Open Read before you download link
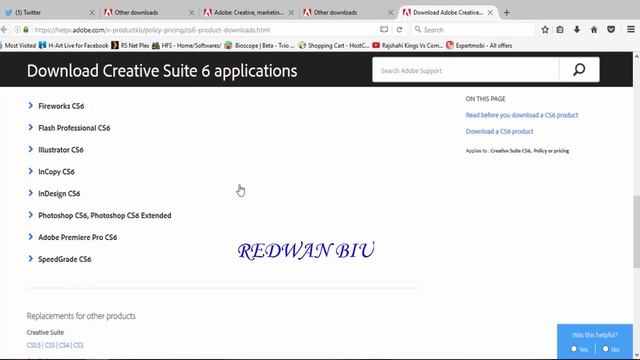640x360 pixels. click(522, 115)
